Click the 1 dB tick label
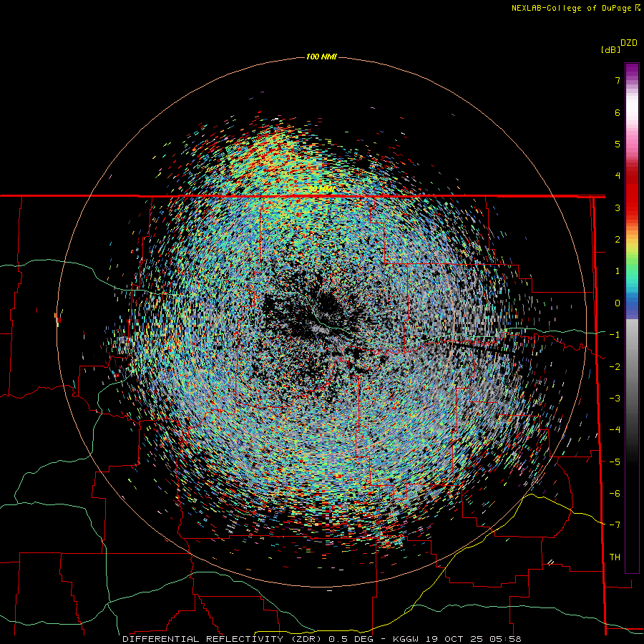The image size is (644, 644). (618, 271)
